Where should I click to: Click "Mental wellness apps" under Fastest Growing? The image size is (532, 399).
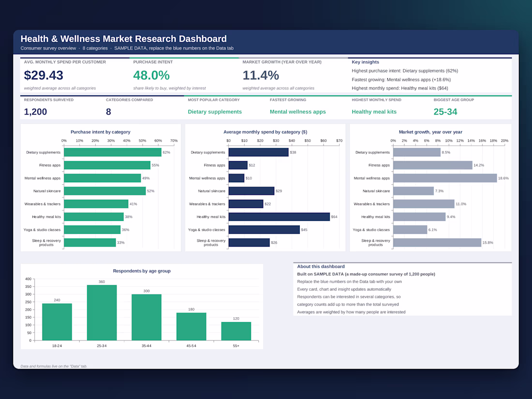(x=297, y=112)
